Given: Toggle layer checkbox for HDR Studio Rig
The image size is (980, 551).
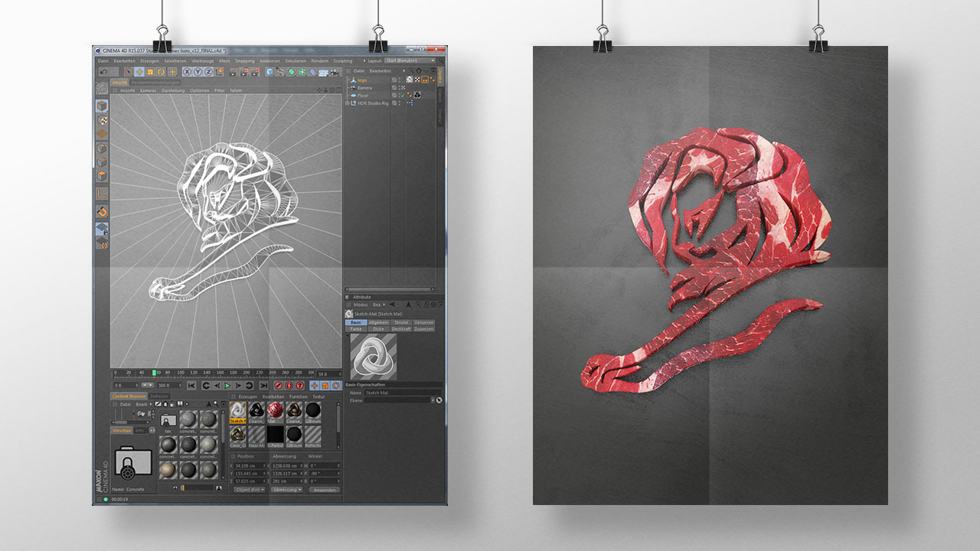Looking at the screenshot, I should click(394, 103).
